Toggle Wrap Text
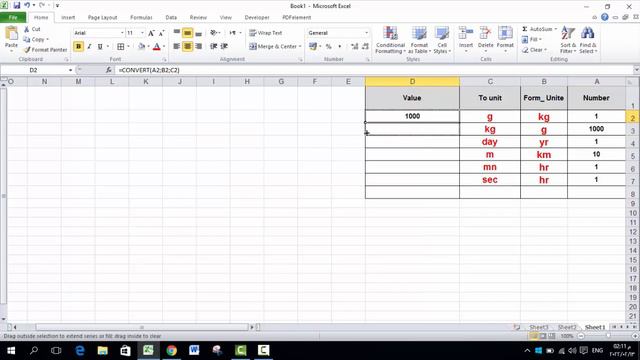 tap(265, 33)
